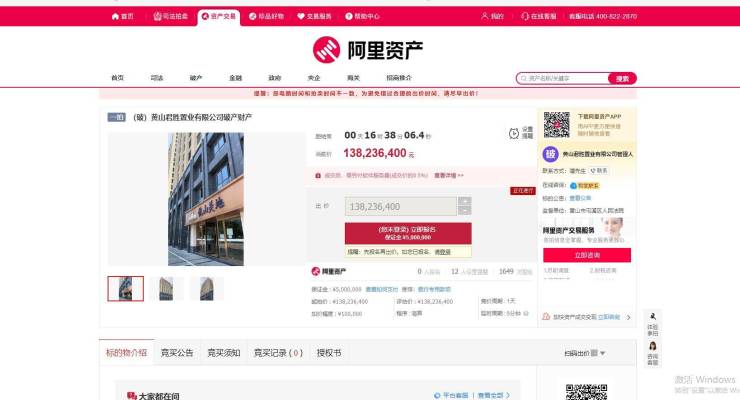The image size is (740, 400).
Task: Select 央企 in the category navigation
Action: pos(314,78)
